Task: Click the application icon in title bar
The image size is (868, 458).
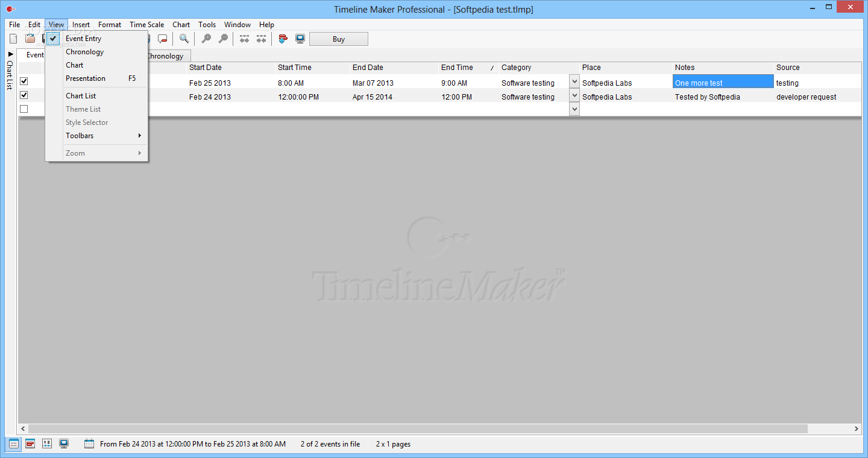Action: click(10, 9)
